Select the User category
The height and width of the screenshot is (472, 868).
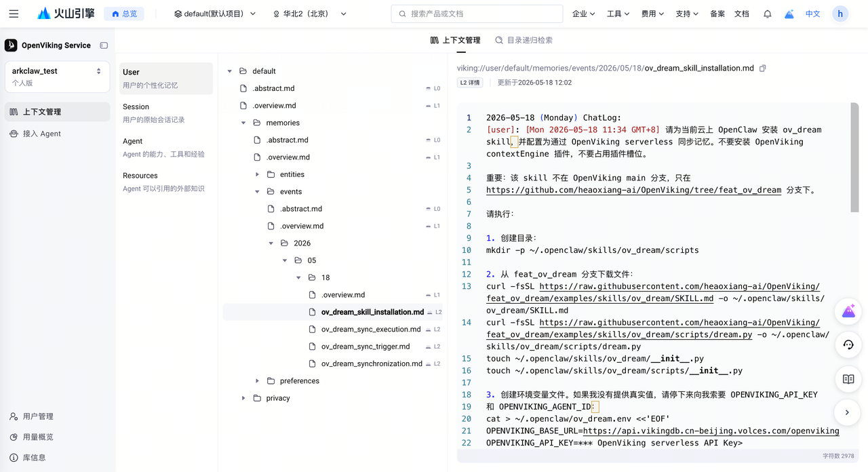tap(166, 78)
